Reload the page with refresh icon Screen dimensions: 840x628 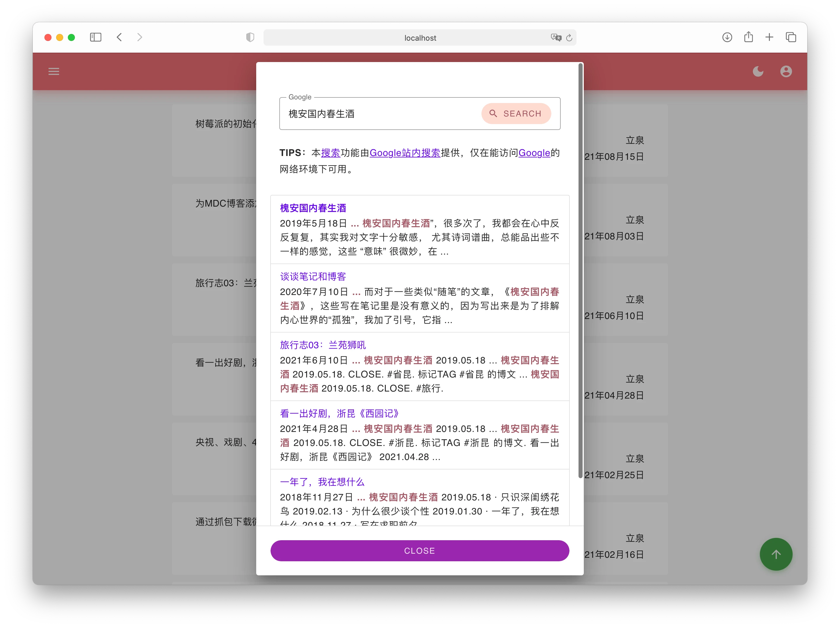click(x=569, y=38)
